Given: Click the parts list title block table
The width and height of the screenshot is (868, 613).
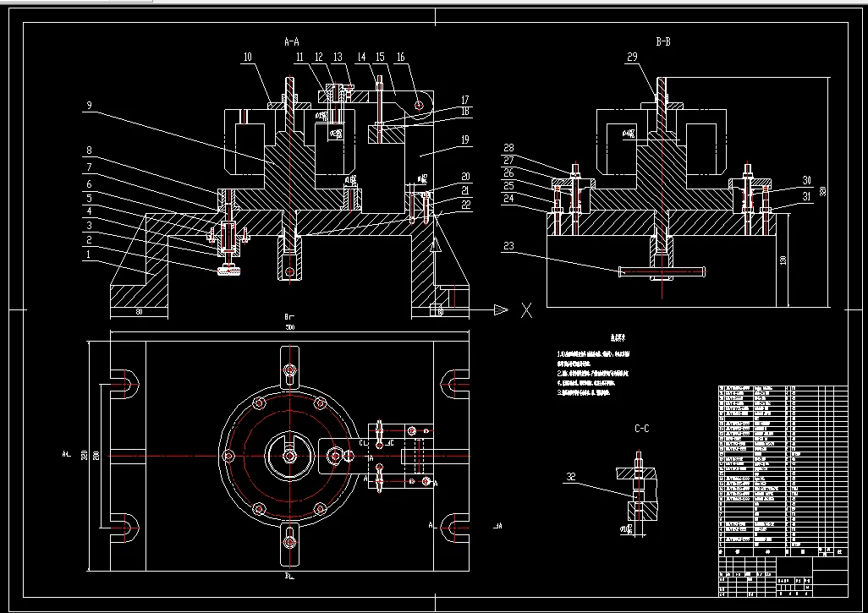Looking at the screenshot, I should point(783,492).
